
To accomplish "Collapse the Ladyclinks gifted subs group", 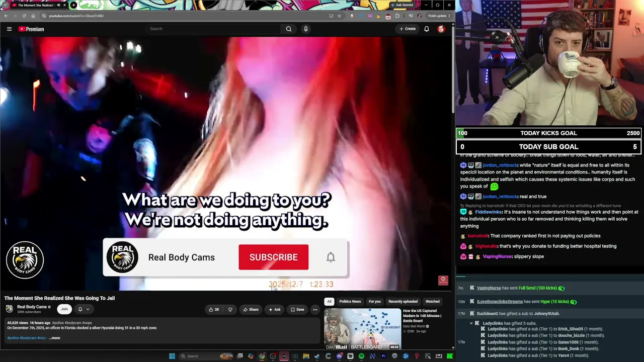I will click(471, 323).
